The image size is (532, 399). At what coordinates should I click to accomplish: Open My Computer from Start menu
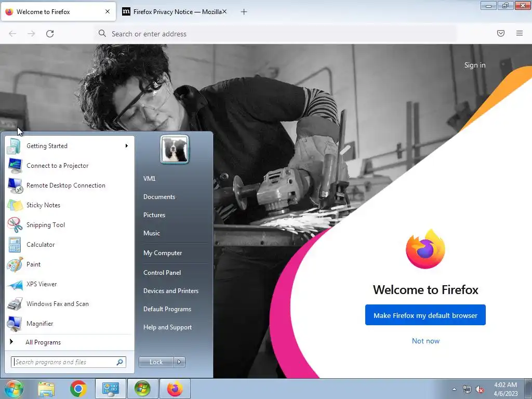(x=163, y=253)
